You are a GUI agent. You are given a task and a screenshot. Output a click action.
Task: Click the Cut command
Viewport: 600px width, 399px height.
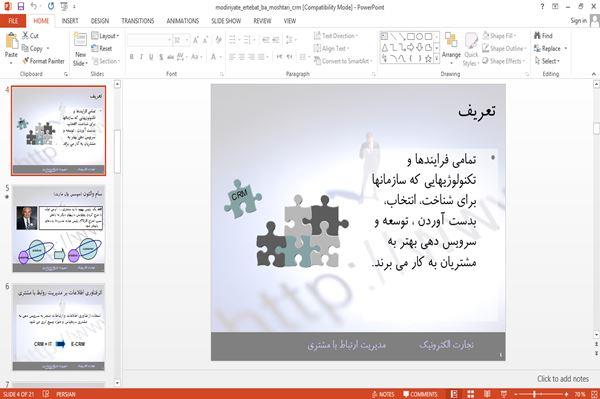[x=30, y=36]
